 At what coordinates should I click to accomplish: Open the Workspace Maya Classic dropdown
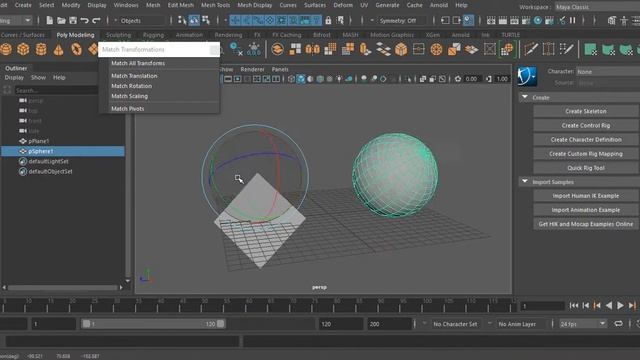[x=597, y=7]
